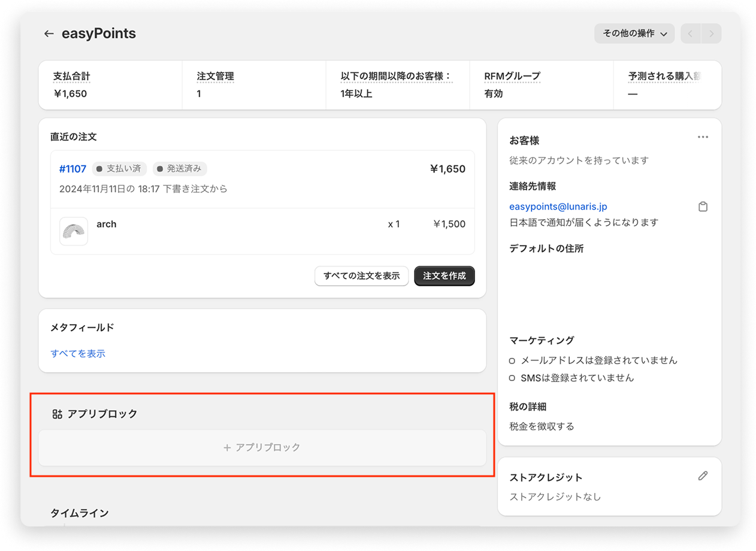Click the 従来のアカウントを持っています text
Viewport: 756px width, 551px height.
(579, 161)
